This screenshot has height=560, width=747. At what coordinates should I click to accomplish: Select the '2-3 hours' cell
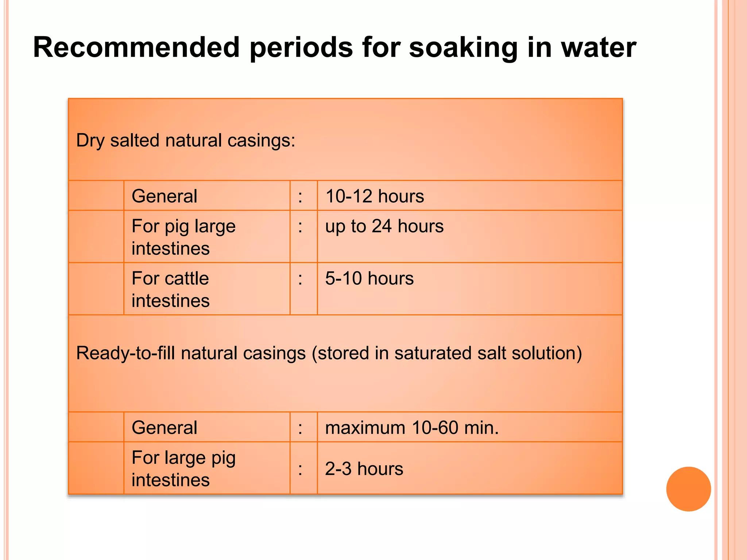point(470,468)
